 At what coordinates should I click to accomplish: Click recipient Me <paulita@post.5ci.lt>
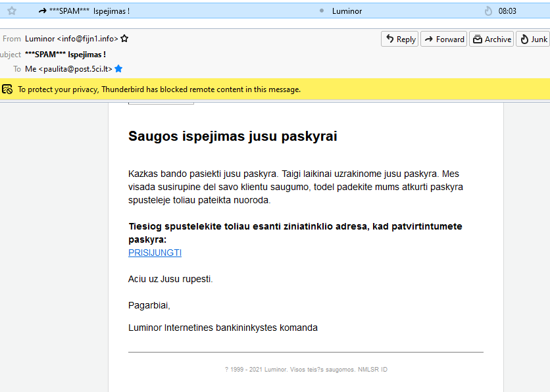click(68, 68)
